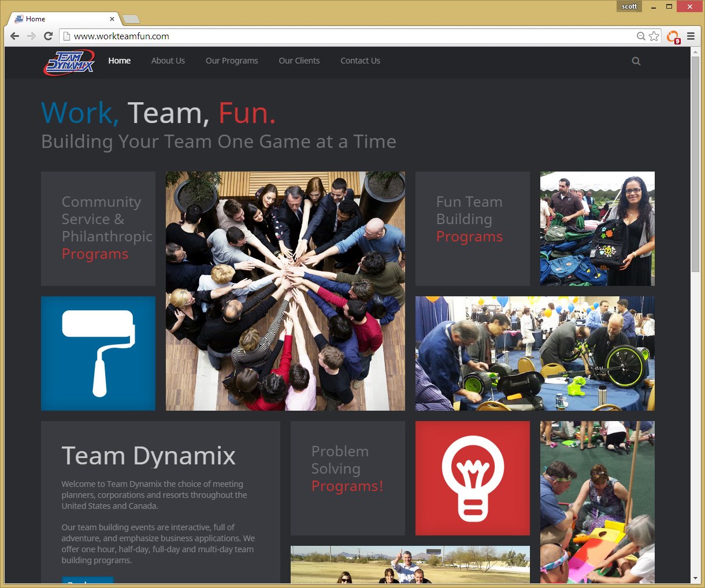Screen dimensions: 705x588
Task: Bookmark page with star icon
Action: click(x=654, y=36)
